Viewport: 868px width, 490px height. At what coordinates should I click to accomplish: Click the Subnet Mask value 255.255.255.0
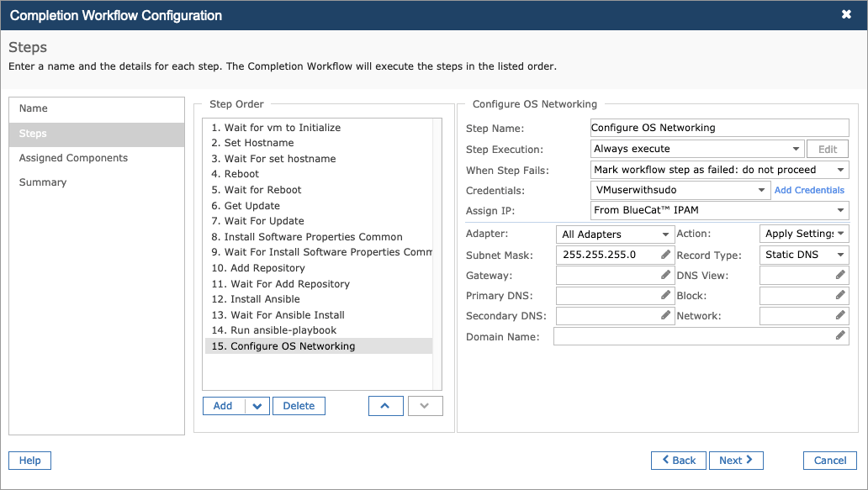(600, 255)
